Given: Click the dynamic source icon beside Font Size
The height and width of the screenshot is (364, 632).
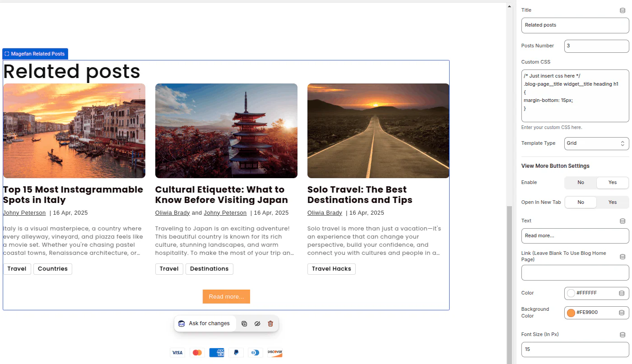Looking at the screenshot, I should tap(623, 335).
